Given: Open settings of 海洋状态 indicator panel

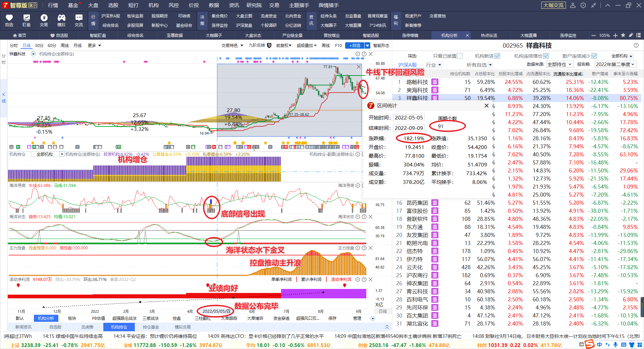Looking at the screenshot, I should (358, 217).
